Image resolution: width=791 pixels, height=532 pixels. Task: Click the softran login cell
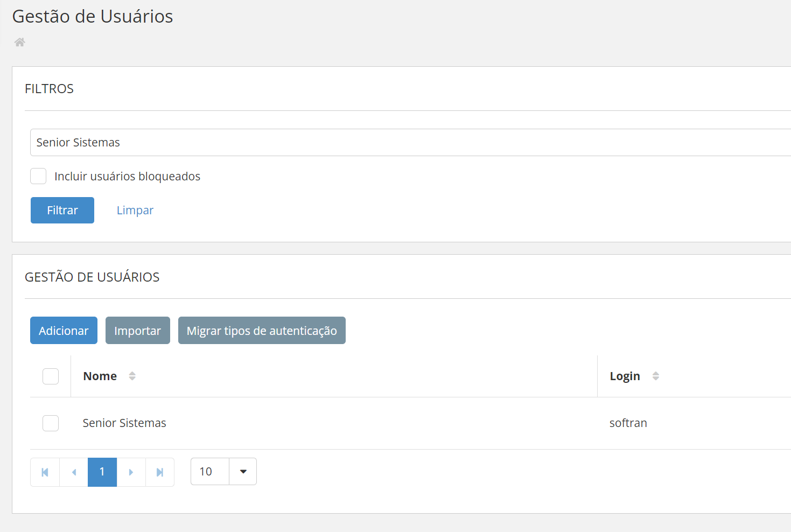(628, 423)
